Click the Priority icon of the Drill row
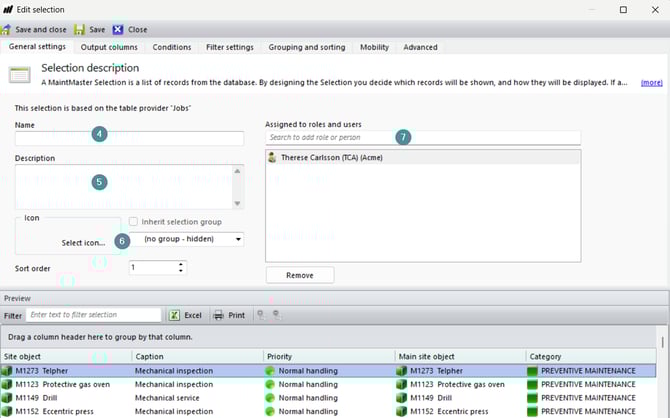Image resolution: width=670 pixels, height=418 pixels. (270, 398)
